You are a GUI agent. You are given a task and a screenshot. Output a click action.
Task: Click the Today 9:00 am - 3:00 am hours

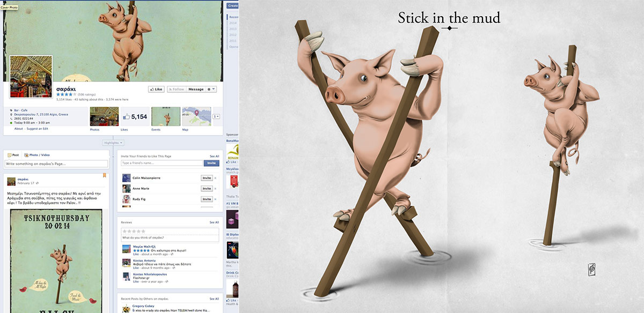click(x=32, y=123)
